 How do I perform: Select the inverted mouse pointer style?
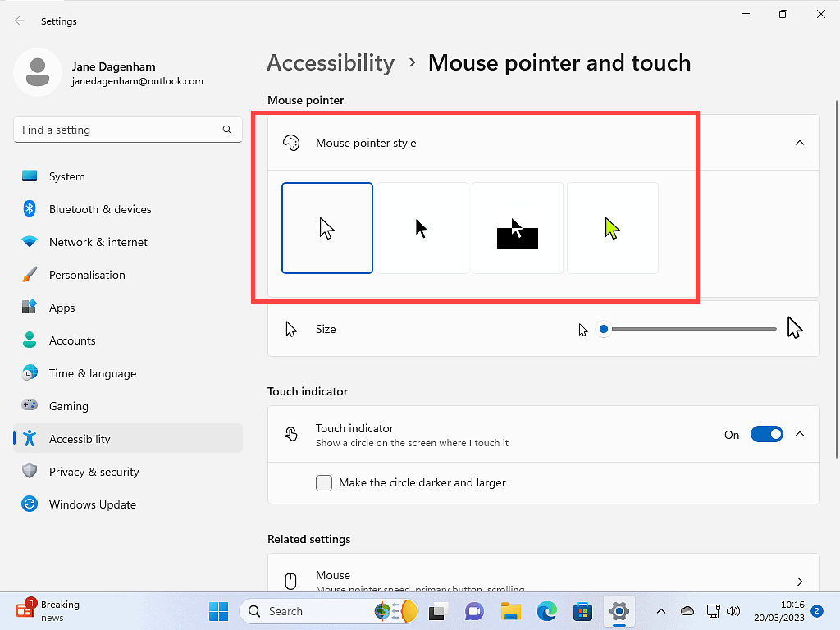pos(518,228)
